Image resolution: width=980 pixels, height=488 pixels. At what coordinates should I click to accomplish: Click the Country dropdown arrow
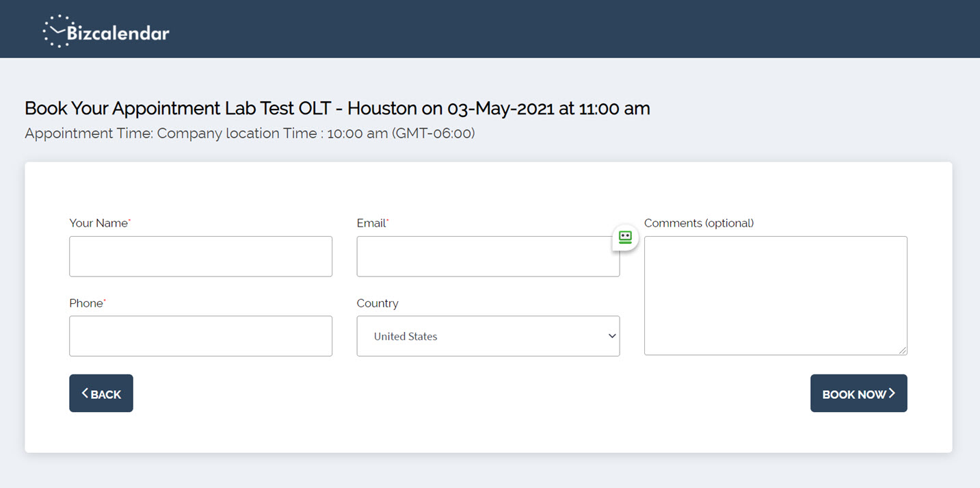tap(611, 336)
